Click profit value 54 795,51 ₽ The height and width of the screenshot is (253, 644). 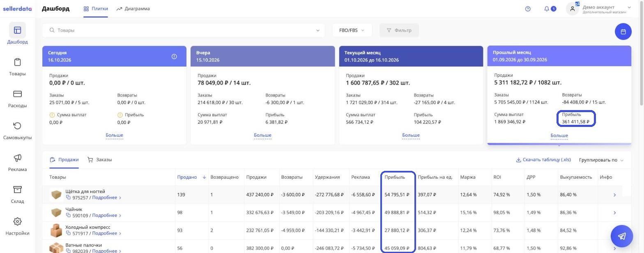397,195
